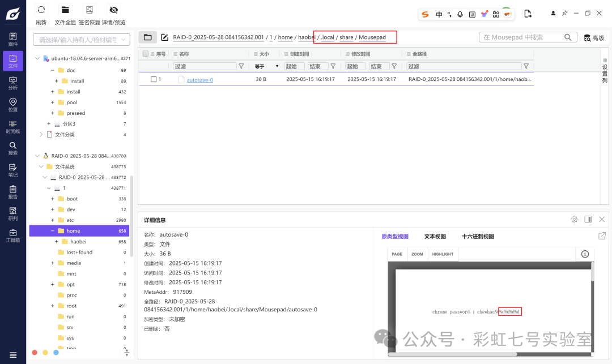Image resolution: width=612 pixels, height=364 pixels.
Task: Click the 签名恢复 toolbar icon
Action: click(x=90, y=10)
